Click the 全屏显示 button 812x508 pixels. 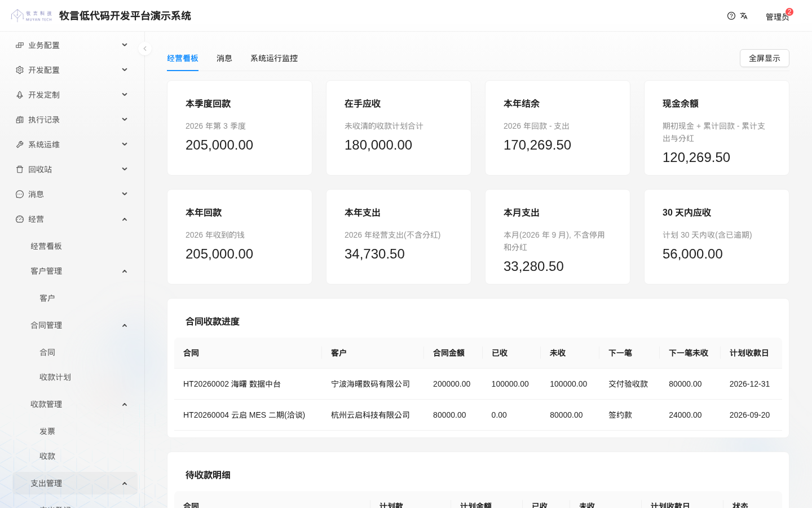pos(765,58)
